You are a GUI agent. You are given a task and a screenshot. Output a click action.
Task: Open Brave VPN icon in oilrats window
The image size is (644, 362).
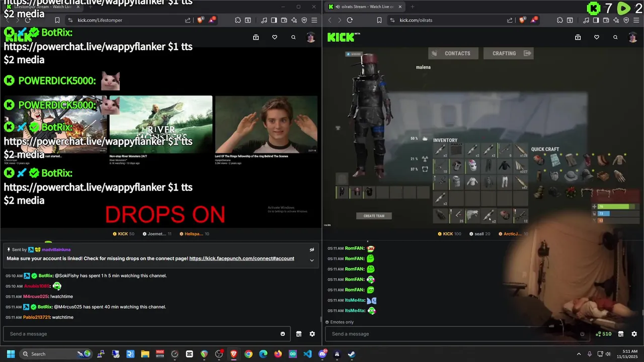click(626, 20)
